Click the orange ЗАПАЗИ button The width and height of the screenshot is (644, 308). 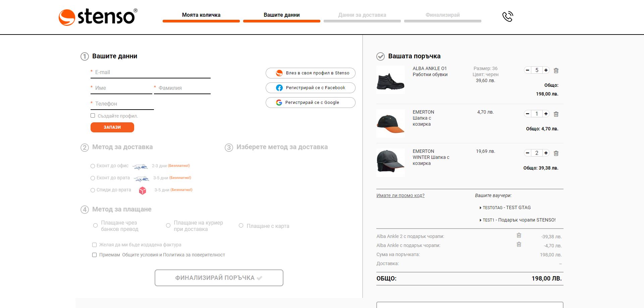click(x=112, y=127)
